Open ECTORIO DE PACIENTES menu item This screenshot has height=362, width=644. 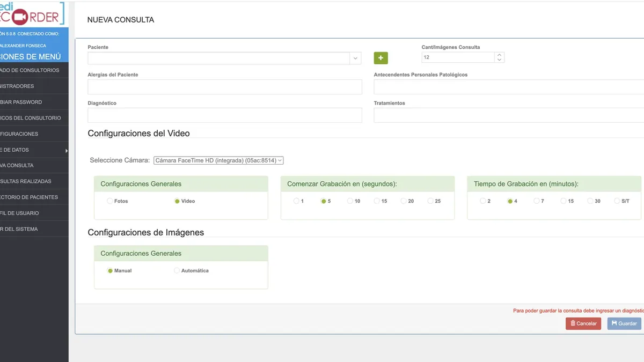34,197
